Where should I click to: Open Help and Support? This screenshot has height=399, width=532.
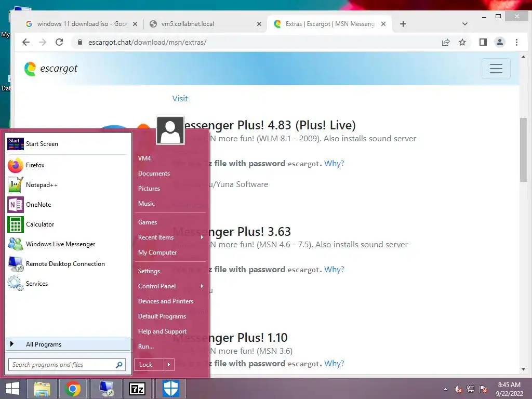[162, 331]
